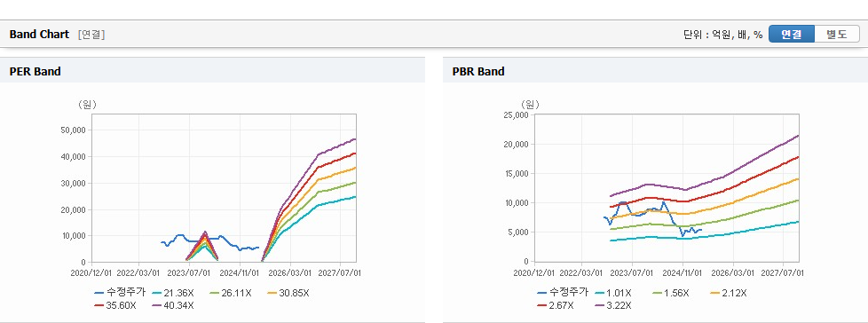Click 2023/07/01 date on PER chart axis
This screenshot has width=868, height=323.
pyautogui.click(x=190, y=272)
